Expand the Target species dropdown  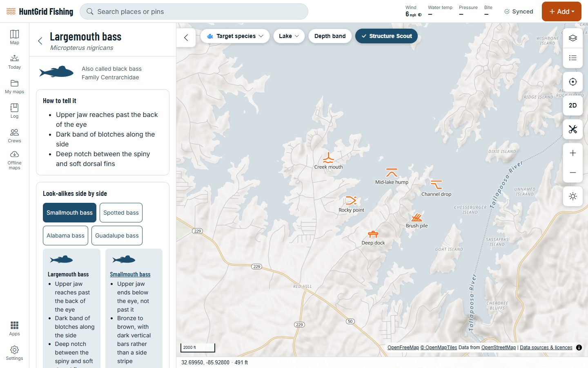point(235,36)
